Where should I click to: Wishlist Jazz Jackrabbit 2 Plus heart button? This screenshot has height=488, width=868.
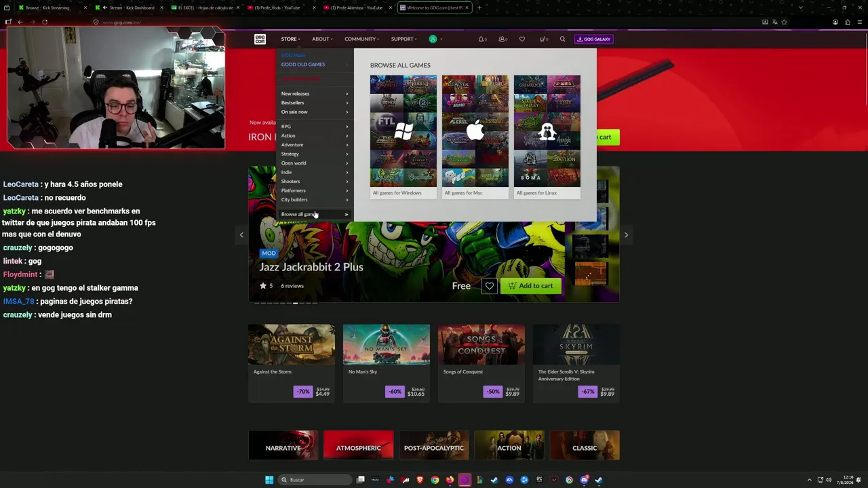click(490, 286)
